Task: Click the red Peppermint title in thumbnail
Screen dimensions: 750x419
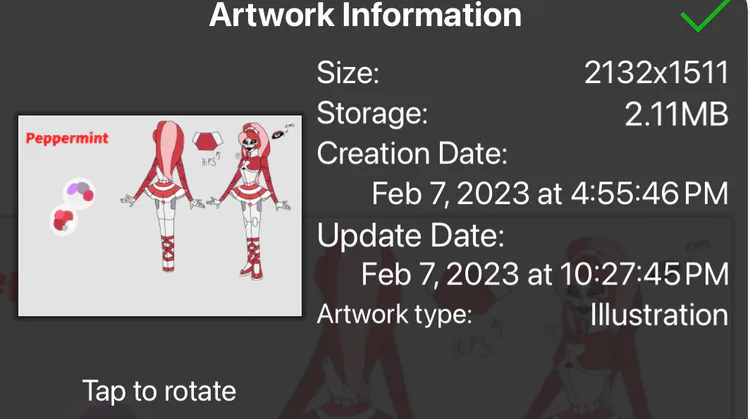Action: (67, 137)
